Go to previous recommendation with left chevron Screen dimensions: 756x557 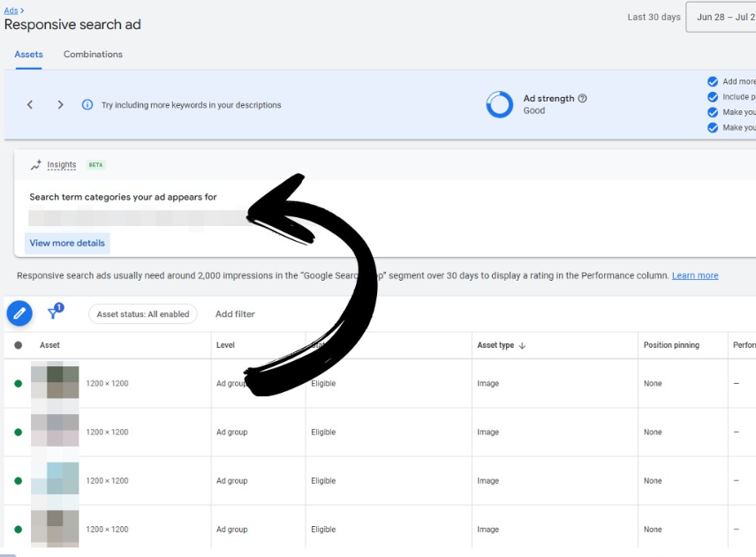coord(30,105)
